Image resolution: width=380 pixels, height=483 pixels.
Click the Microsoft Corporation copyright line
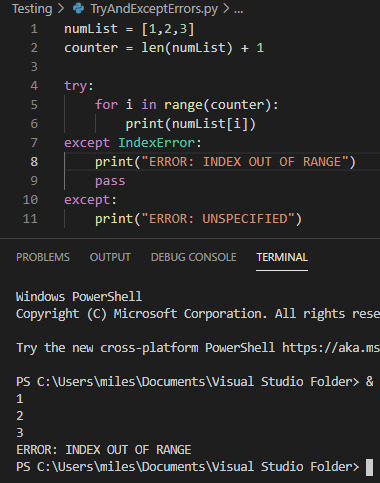point(198,314)
